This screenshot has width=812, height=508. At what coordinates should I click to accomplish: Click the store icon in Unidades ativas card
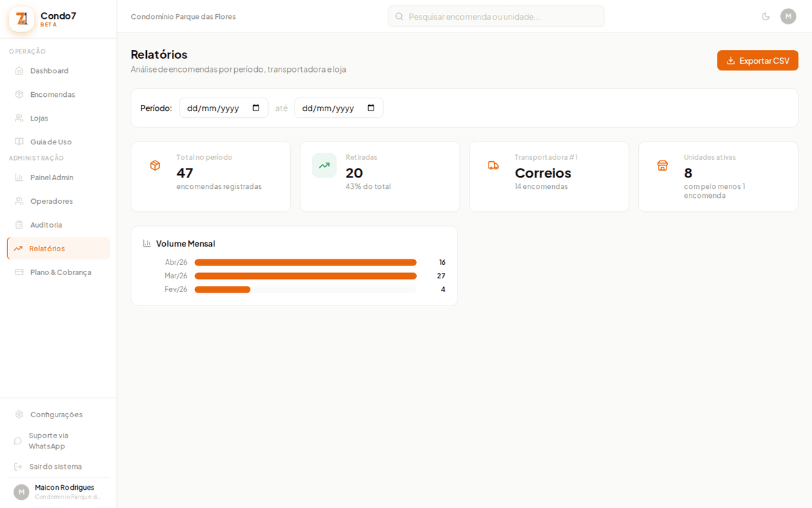click(x=662, y=165)
